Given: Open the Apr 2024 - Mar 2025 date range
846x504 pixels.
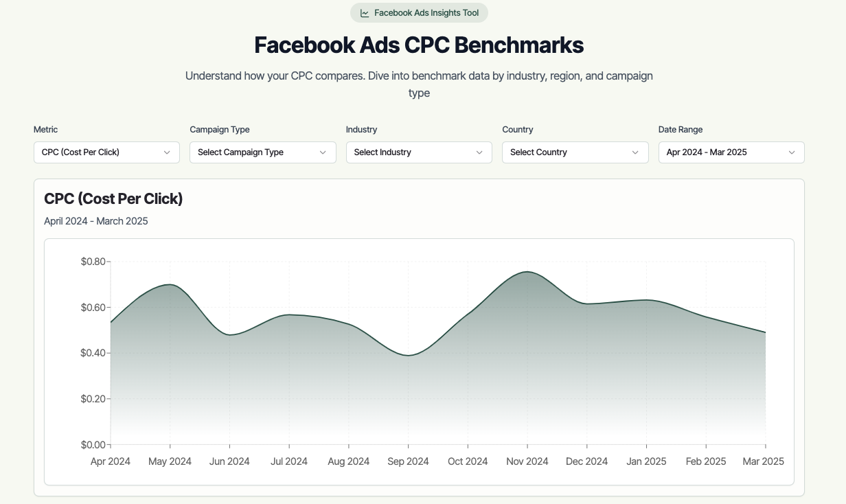Looking at the screenshot, I should tap(731, 152).
